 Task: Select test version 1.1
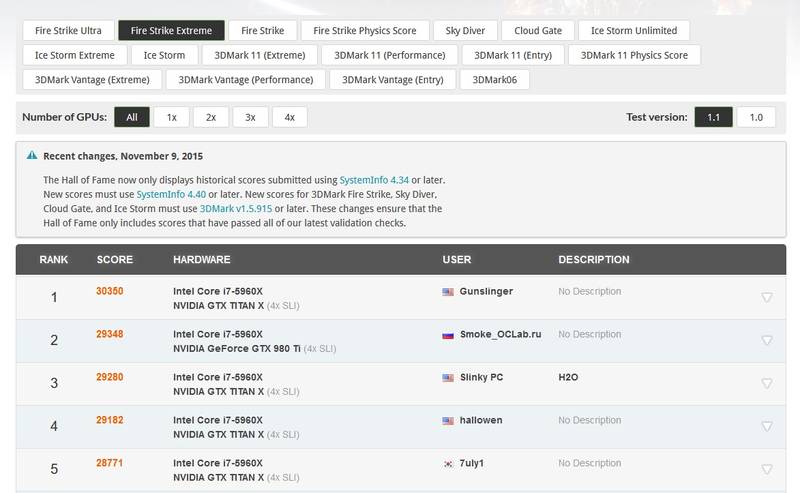coord(713,117)
